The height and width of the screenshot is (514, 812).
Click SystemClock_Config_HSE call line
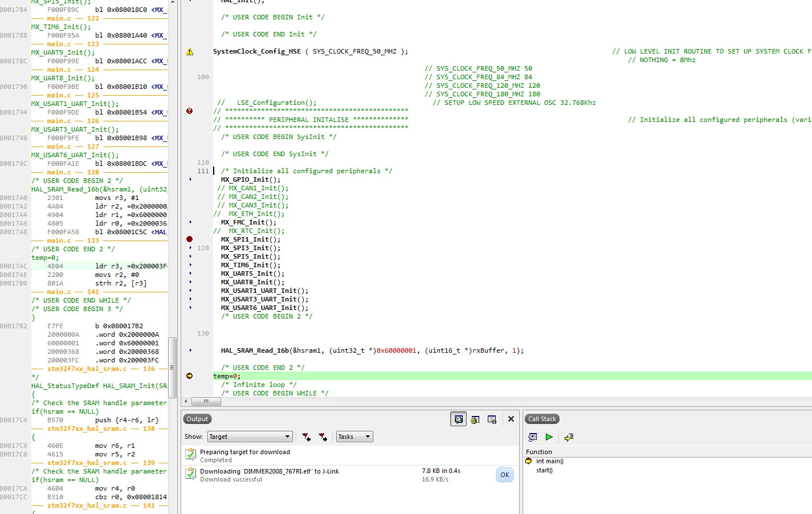tap(311, 51)
